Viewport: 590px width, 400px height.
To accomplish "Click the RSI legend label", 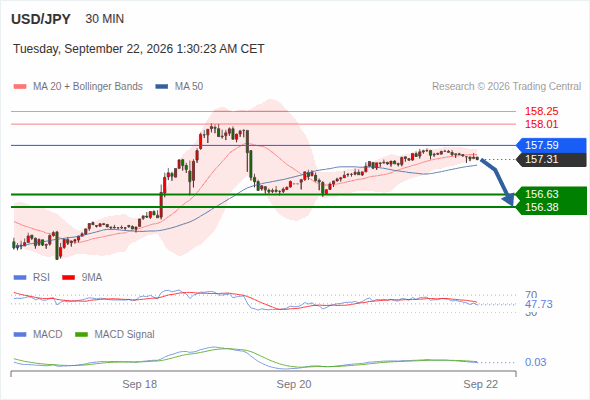I will tap(41, 278).
